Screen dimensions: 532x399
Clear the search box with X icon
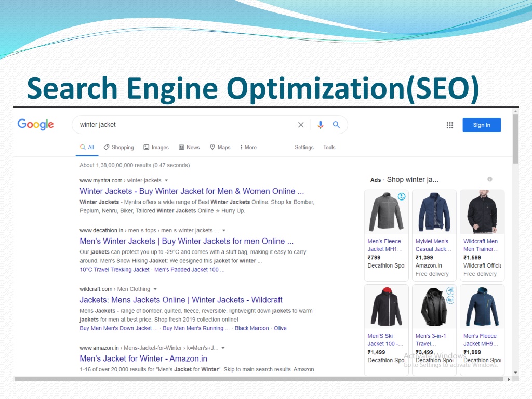click(301, 125)
